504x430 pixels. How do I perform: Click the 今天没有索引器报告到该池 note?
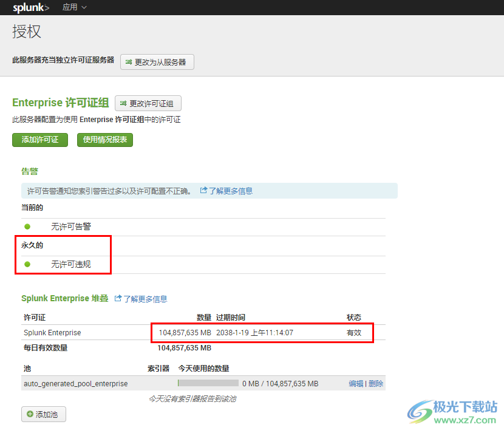[192, 399]
